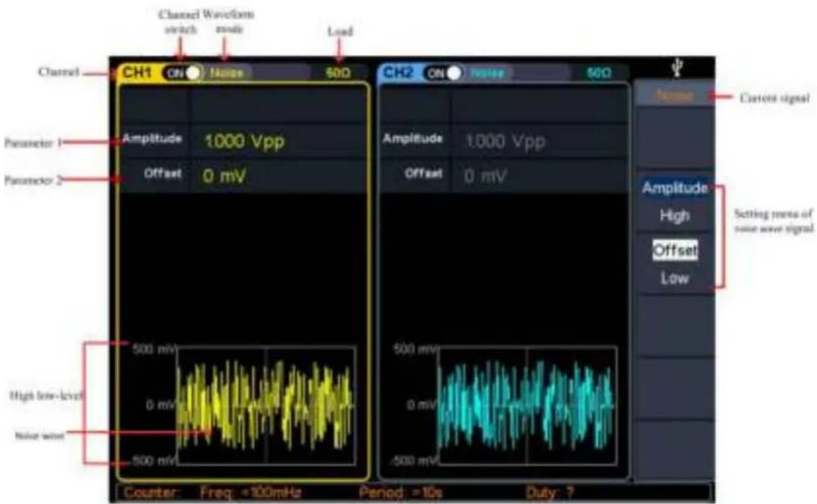Image resolution: width=817 pixels, height=504 pixels.
Task: Click CH1 Noise waveform mode label
Action: pos(227,73)
